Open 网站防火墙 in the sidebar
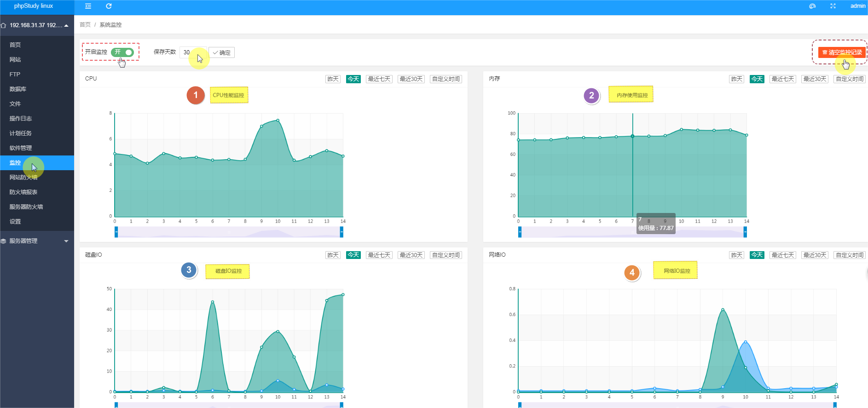This screenshot has width=868, height=408. (x=23, y=178)
